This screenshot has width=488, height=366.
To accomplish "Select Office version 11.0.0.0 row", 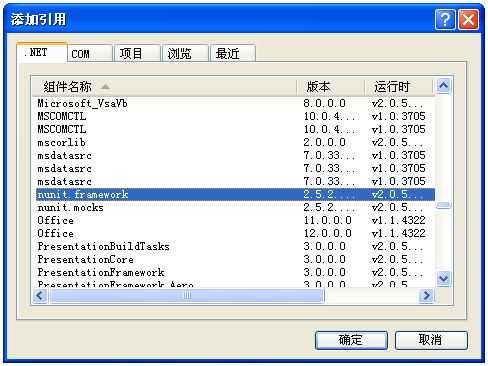I will [235, 220].
